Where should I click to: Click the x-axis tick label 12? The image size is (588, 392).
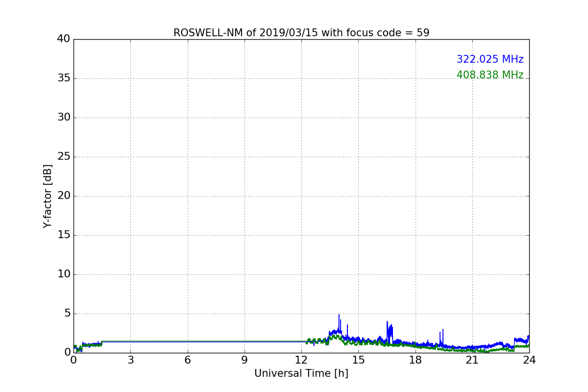301,360
